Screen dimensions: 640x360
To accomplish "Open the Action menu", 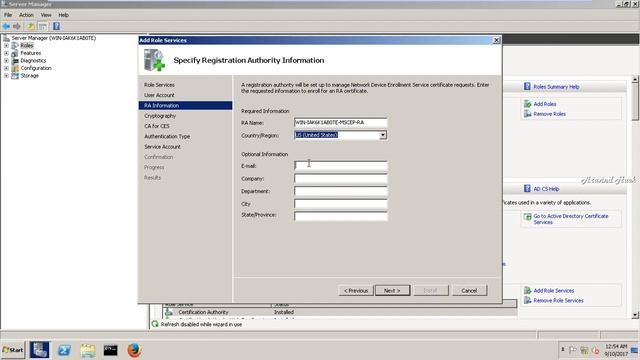I will coord(27,15).
